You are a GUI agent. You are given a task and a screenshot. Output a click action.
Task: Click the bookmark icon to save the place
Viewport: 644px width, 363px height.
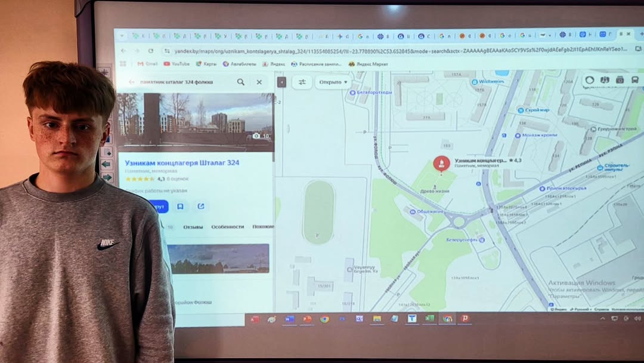click(x=180, y=207)
